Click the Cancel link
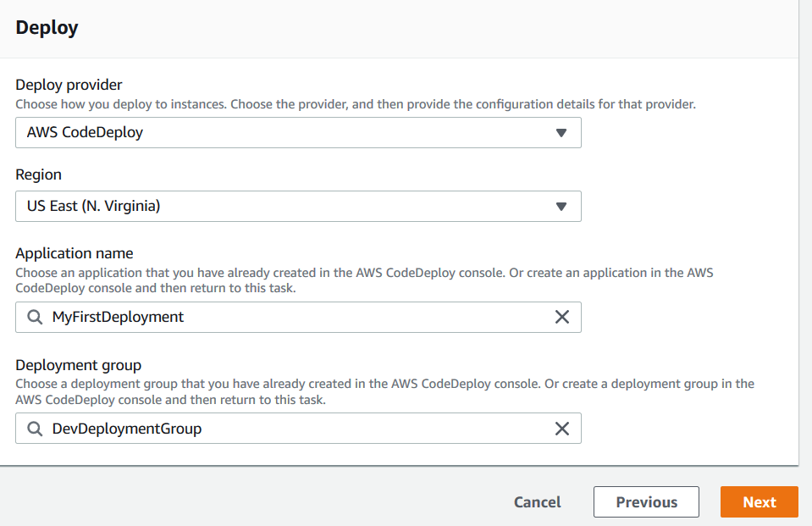 (x=537, y=501)
